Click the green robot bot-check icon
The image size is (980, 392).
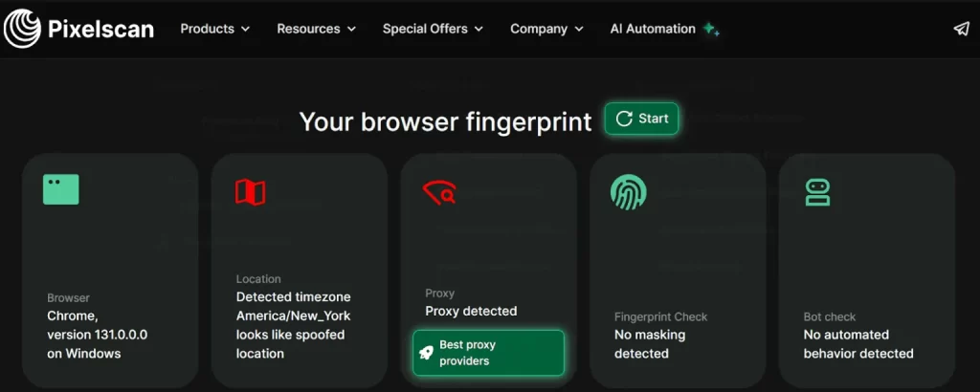tap(817, 191)
